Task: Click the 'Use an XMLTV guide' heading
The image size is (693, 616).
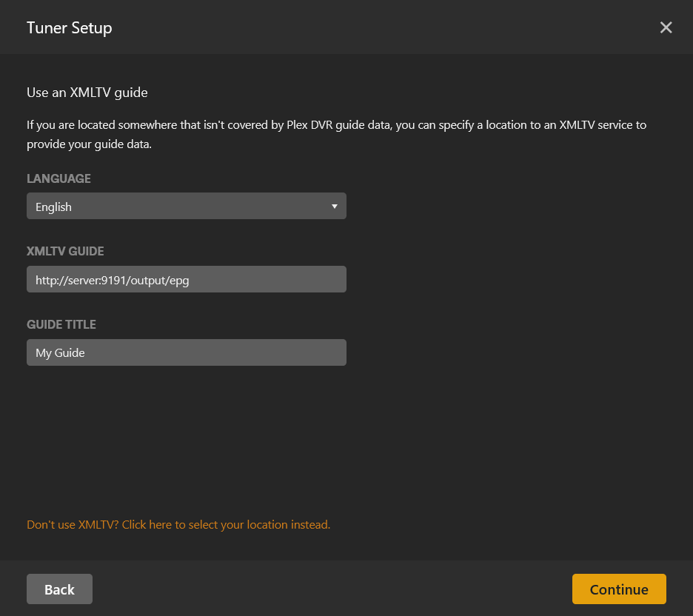Action: point(87,93)
